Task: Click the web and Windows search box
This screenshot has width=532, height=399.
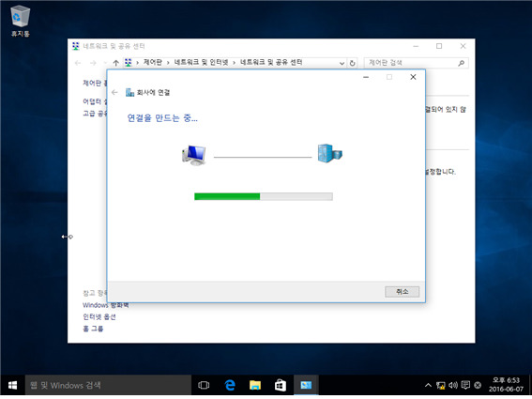Action: 109,385
